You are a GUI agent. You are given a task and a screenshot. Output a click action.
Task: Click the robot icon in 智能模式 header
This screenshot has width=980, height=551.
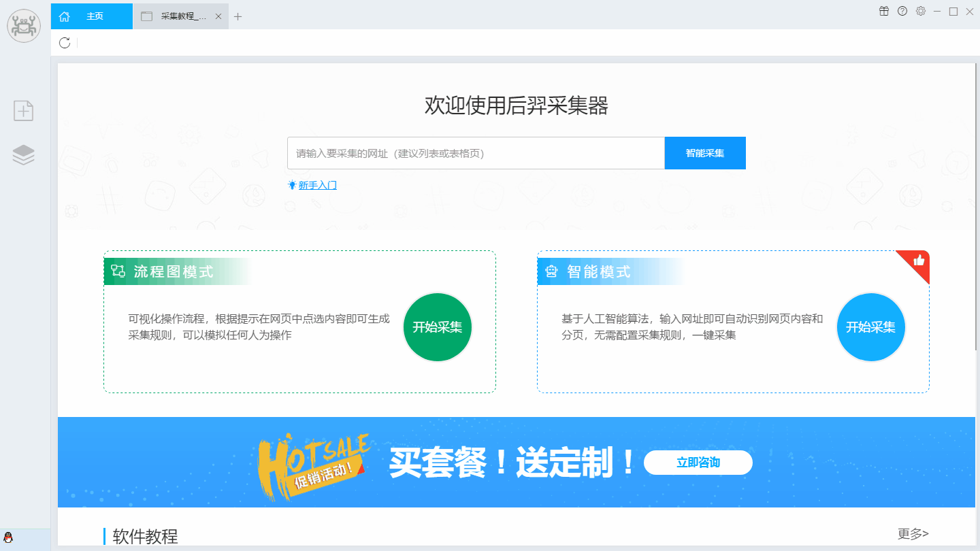pyautogui.click(x=551, y=272)
